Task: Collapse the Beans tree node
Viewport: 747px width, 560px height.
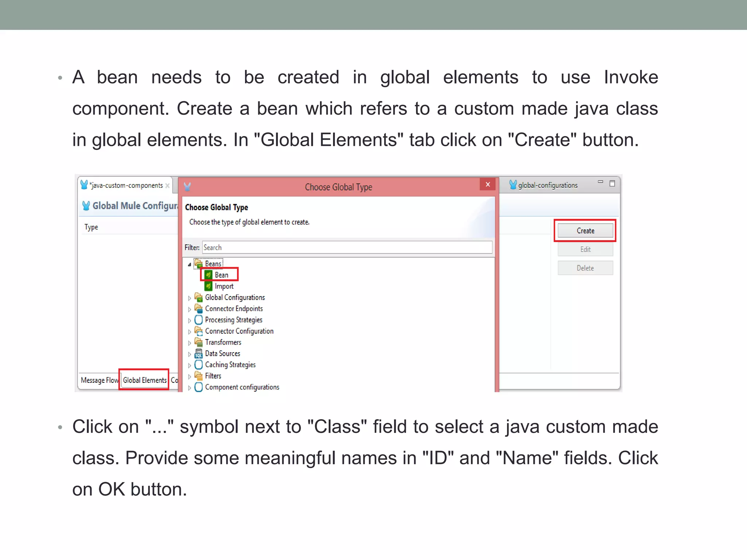Action: [189, 264]
